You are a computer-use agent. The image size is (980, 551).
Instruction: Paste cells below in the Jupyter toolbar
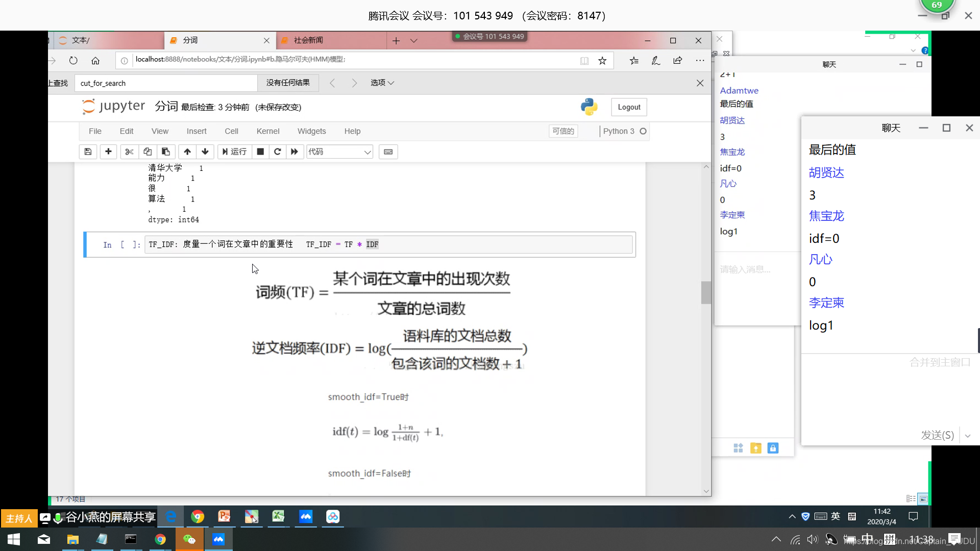click(166, 152)
